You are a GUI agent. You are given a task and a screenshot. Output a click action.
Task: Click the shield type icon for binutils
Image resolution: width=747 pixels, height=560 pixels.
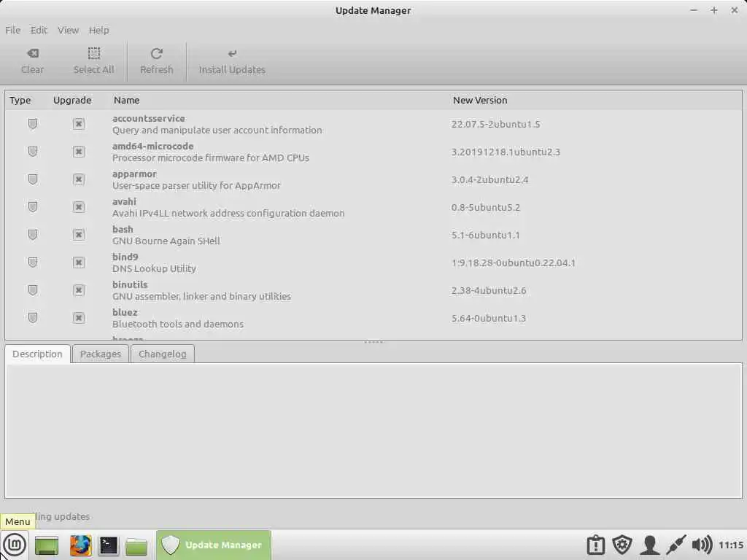(x=32, y=290)
